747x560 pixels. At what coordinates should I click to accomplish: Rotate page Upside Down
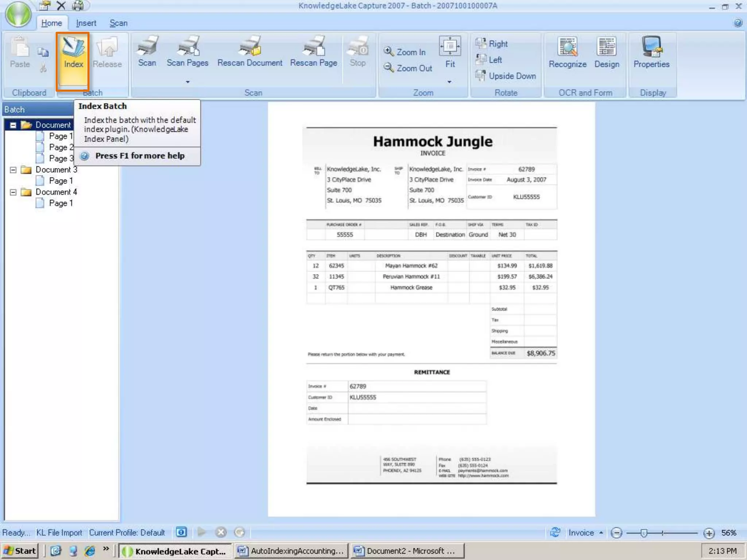[506, 76]
